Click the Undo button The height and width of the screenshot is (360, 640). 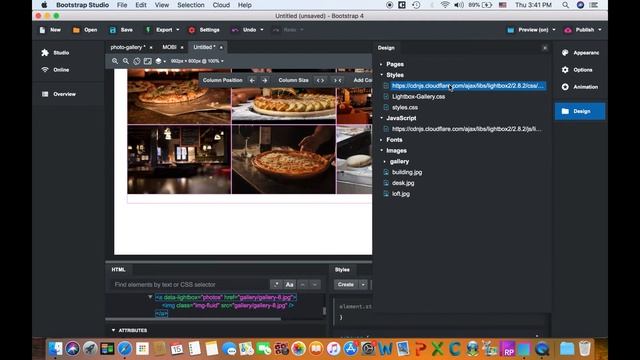pyautogui.click(x=244, y=30)
